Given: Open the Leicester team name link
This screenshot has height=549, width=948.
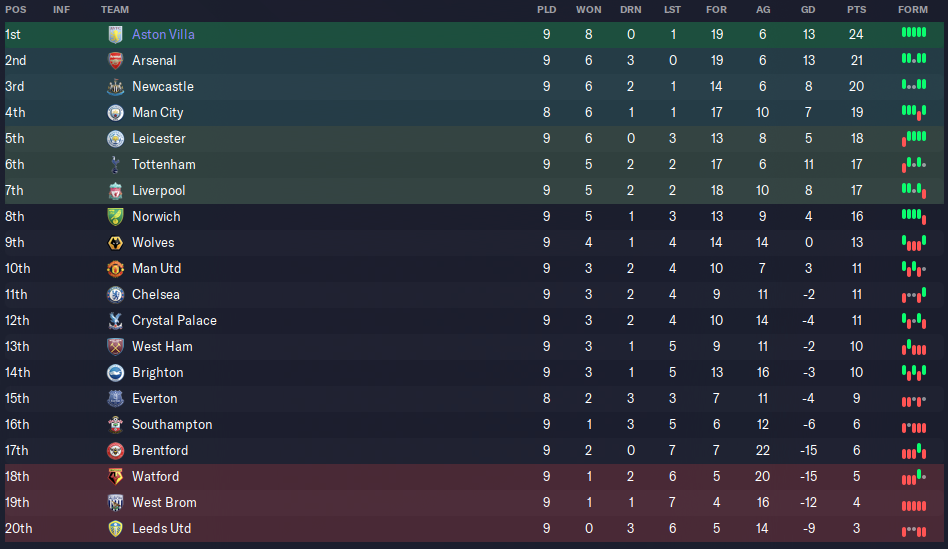Looking at the screenshot, I should click(158, 138).
